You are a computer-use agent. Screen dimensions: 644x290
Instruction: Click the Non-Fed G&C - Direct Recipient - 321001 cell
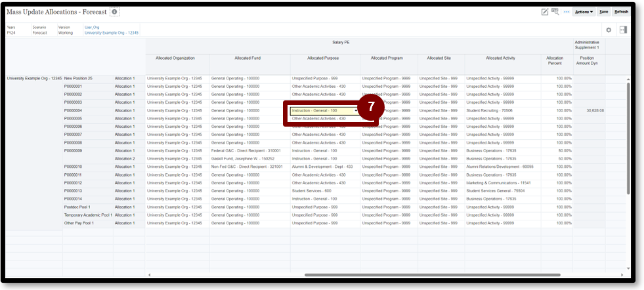coord(249,167)
